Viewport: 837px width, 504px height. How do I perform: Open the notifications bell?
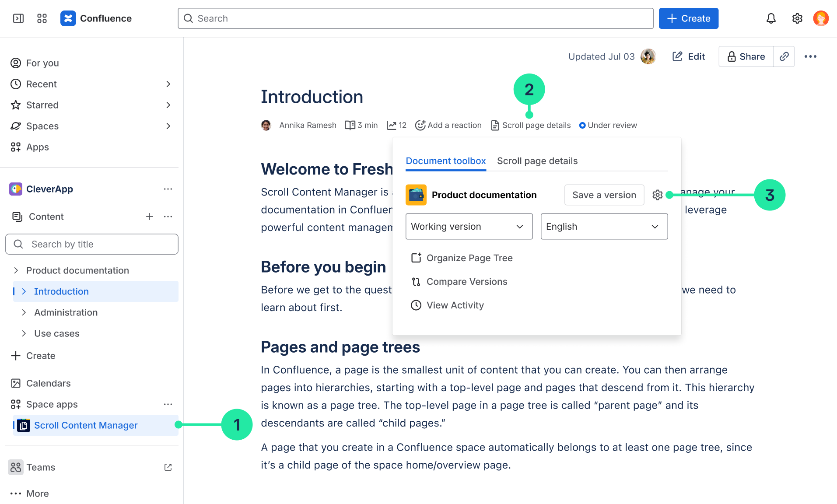tap(771, 18)
